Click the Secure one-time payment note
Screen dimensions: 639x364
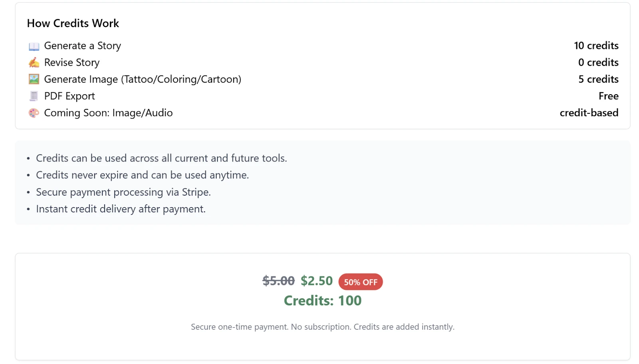(x=322, y=327)
